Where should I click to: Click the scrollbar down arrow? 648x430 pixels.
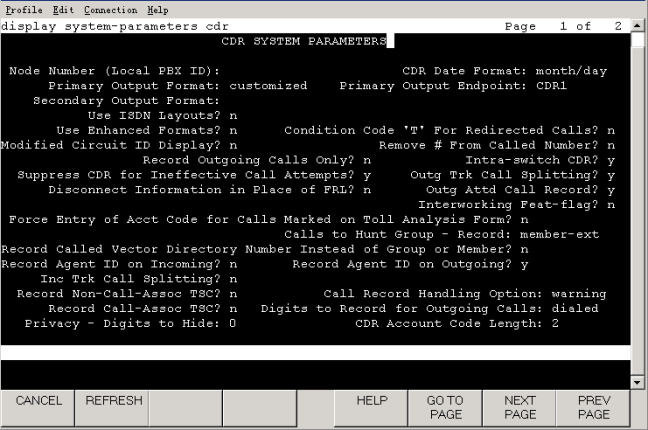(x=640, y=382)
